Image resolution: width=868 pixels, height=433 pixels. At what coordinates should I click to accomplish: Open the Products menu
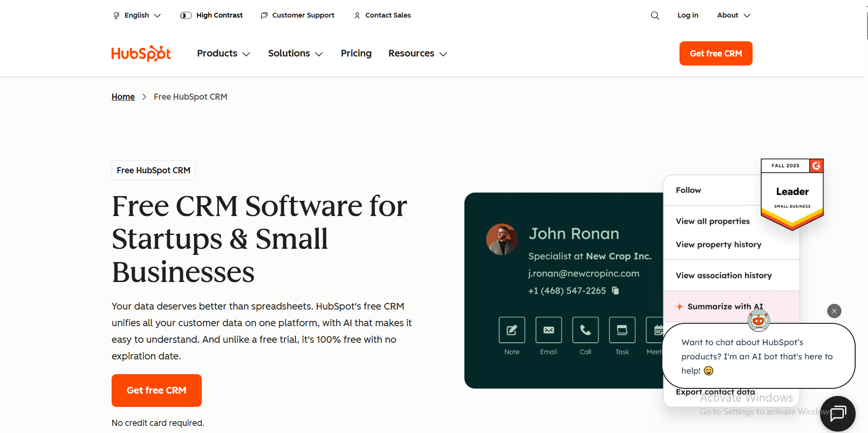pyautogui.click(x=223, y=53)
